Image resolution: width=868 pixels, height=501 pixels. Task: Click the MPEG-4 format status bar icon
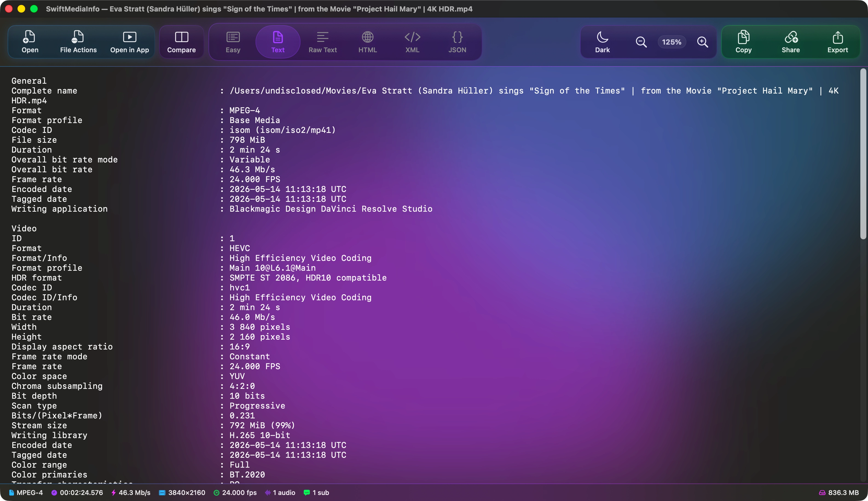12,493
